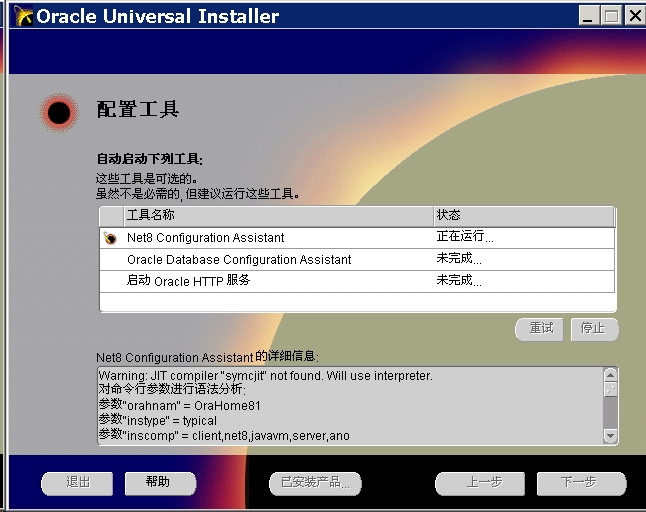The width and height of the screenshot is (646, 512).
Task: Click the 停止 (Stop) button
Action: coord(595,329)
